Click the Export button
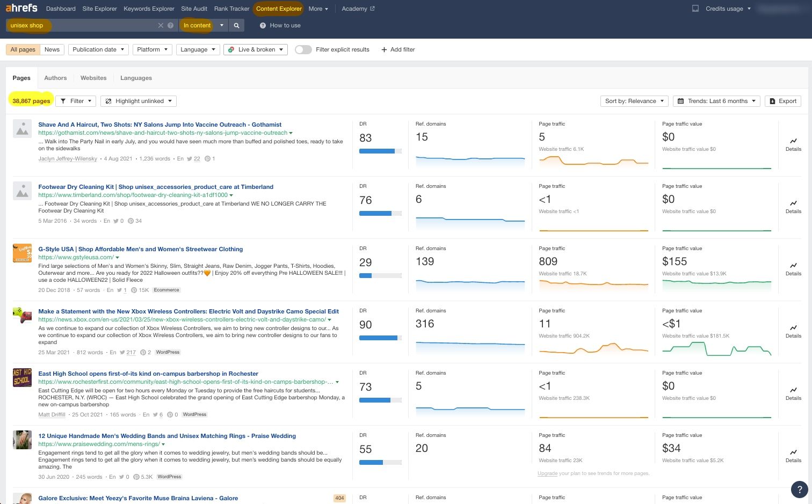 783,101
